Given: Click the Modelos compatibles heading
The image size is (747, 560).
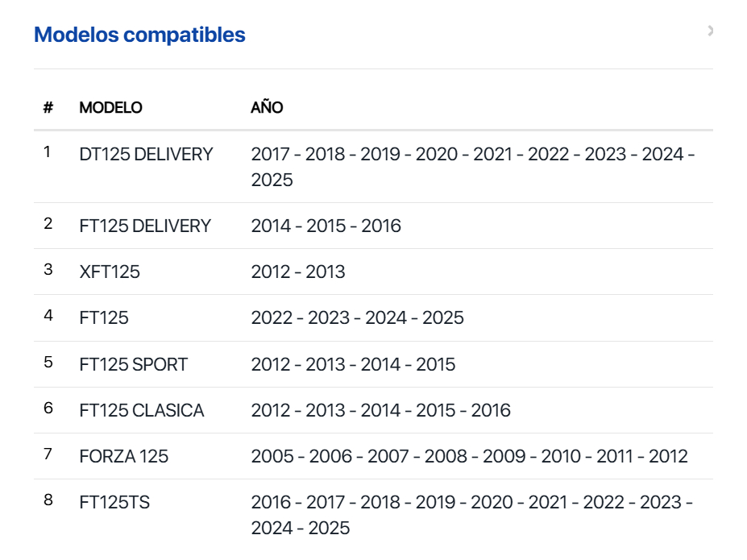Looking at the screenshot, I should [x=139, y=35].
